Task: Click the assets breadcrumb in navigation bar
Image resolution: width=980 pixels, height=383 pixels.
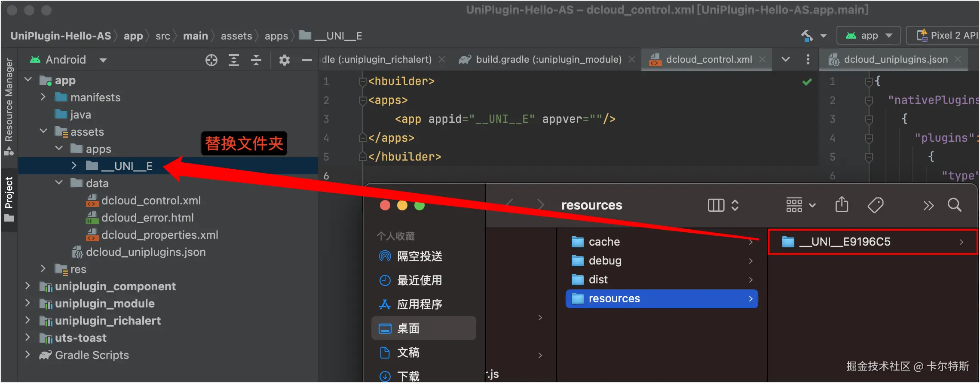Action: 236,36
